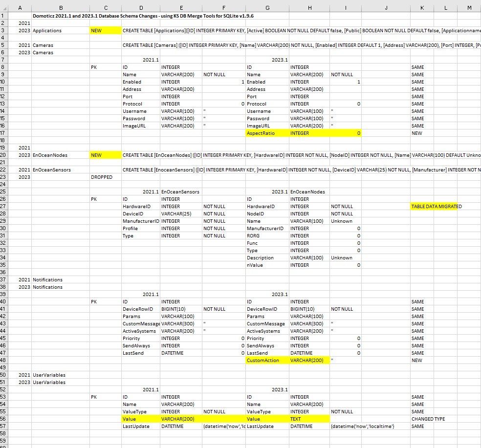Click the 2023.1 Password cell
The image size is (481, 448).
tap(267, 118)
